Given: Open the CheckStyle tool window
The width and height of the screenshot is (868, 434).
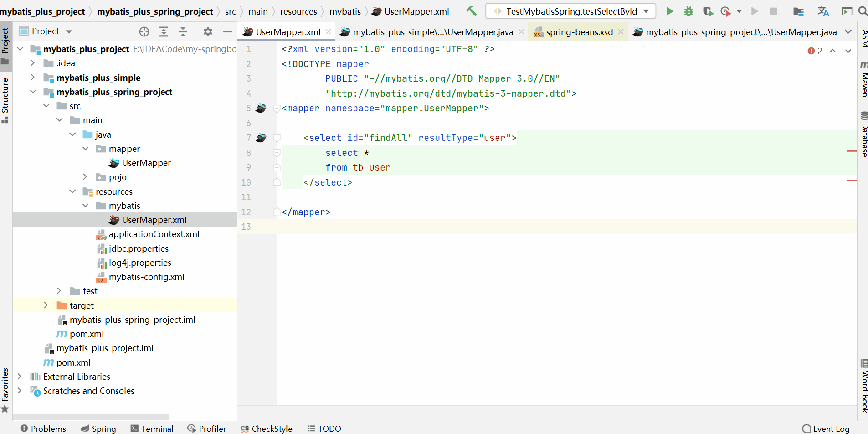Looking at the screenshot, I should 267,429.
